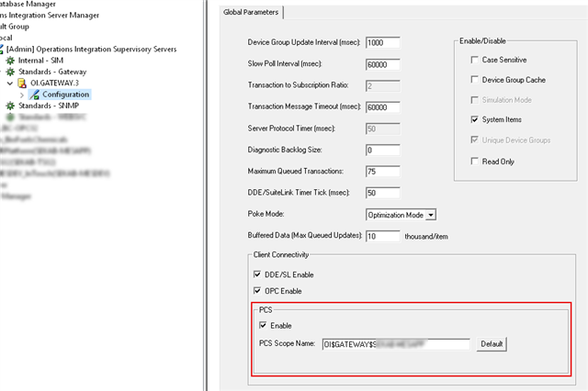Select the Configuration tree item
588x391 pixels.
[x=65, y=95]
